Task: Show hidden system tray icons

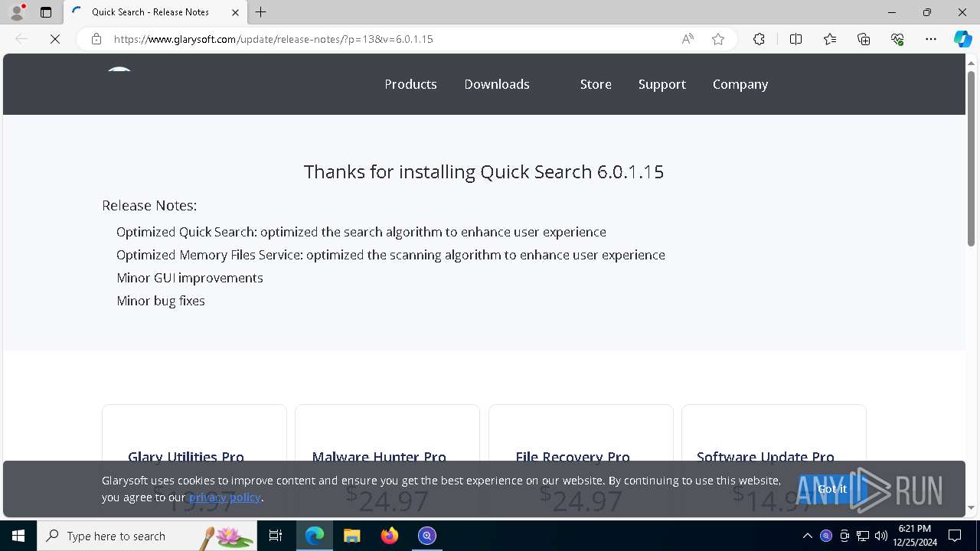Action: click(807, 536)
